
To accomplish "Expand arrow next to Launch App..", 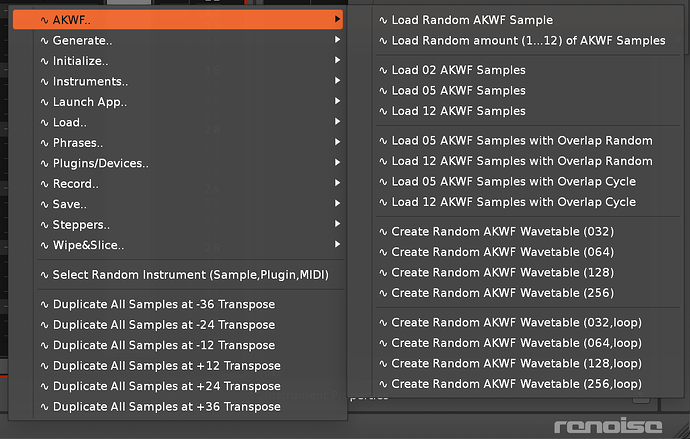I will point(337,101).
